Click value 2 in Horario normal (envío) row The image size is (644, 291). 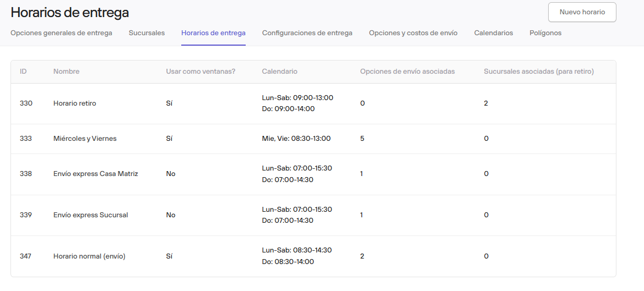click(362, 256)
